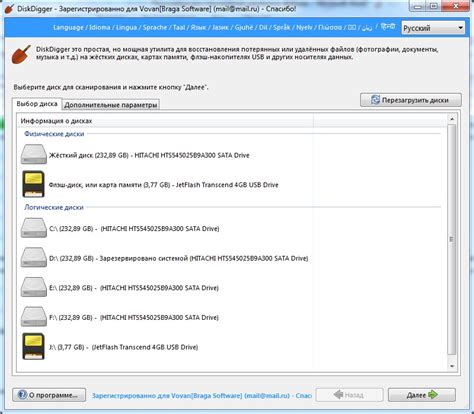Choose the C:\ logical drive icon

pyautogui.click(x=34, y=228)
